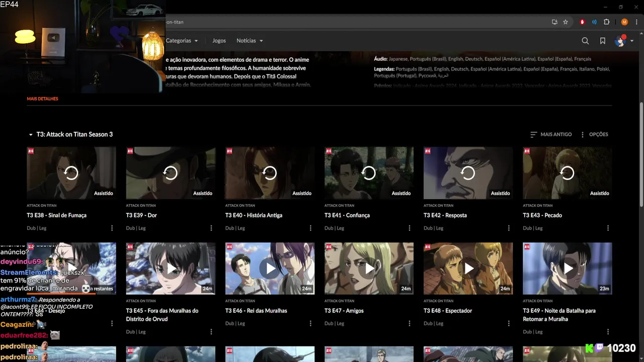644x362 pixels.
Task: Open episode title T3 E46 - Rei das Muralhas
Action: (x=256, y=311)
